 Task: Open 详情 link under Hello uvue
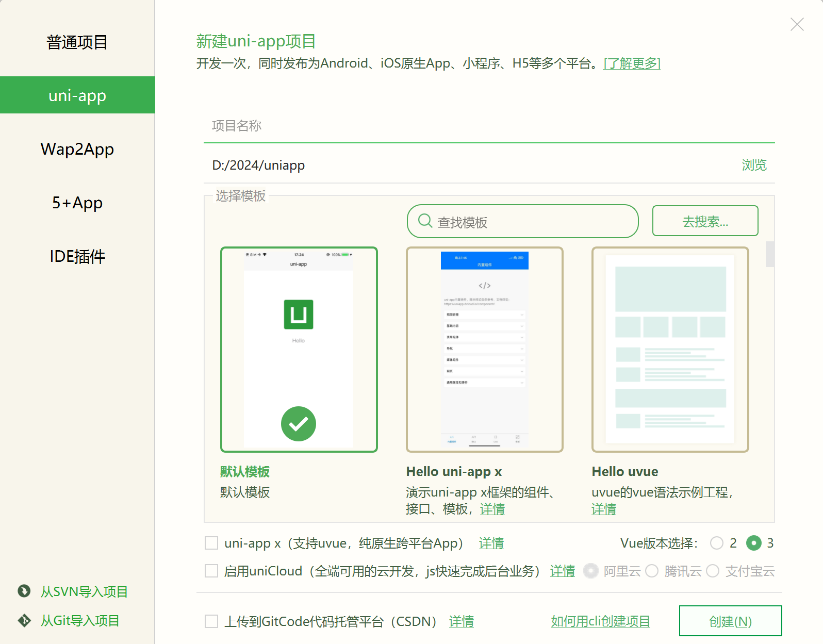point(604,509)
